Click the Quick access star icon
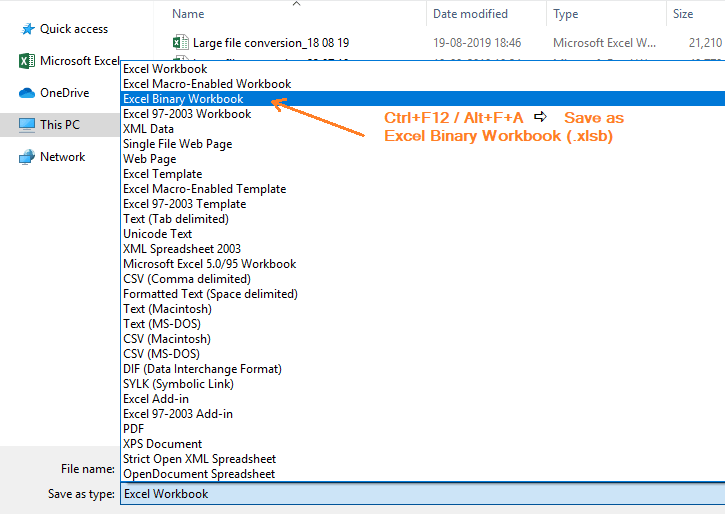Viewport: 725px width, 514px height. click(28, 29)
